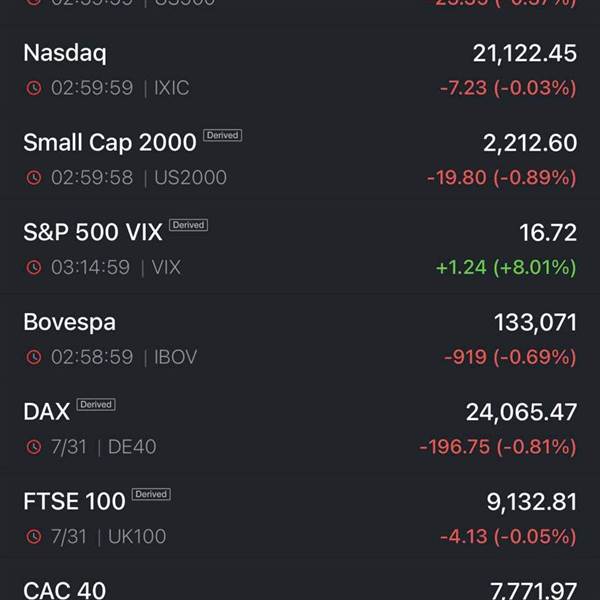Tap the Derived badge beside FTSE 100
The image size is (600, 600).
coord(151,494)
